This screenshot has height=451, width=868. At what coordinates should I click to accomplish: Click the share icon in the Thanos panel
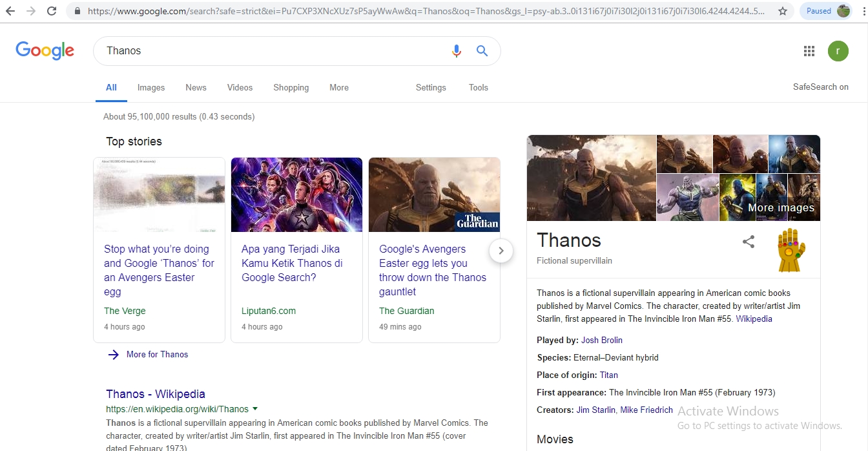tap(749, 242)
